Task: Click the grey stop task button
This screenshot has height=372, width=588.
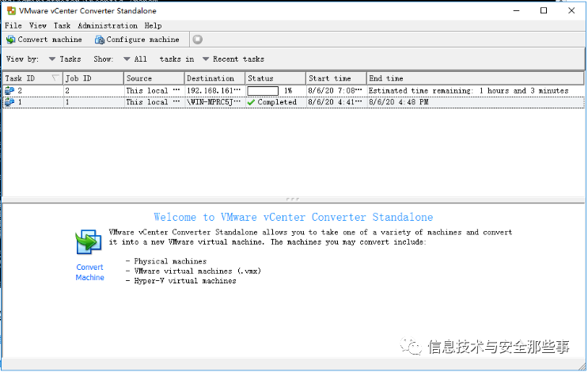Action: pyautogui.click(x=198, y=40)
